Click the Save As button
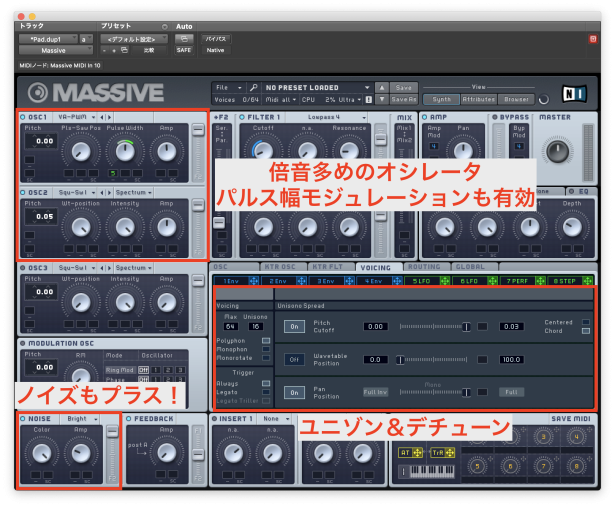This screenshot has height=507, width=615. click(x=405, y=99)
